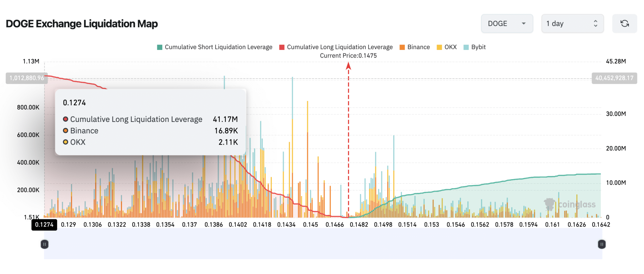Click the 30.00M right axis value
This screenshot has width=644, height=274.
pyautogui.click(x=616, y=114)
